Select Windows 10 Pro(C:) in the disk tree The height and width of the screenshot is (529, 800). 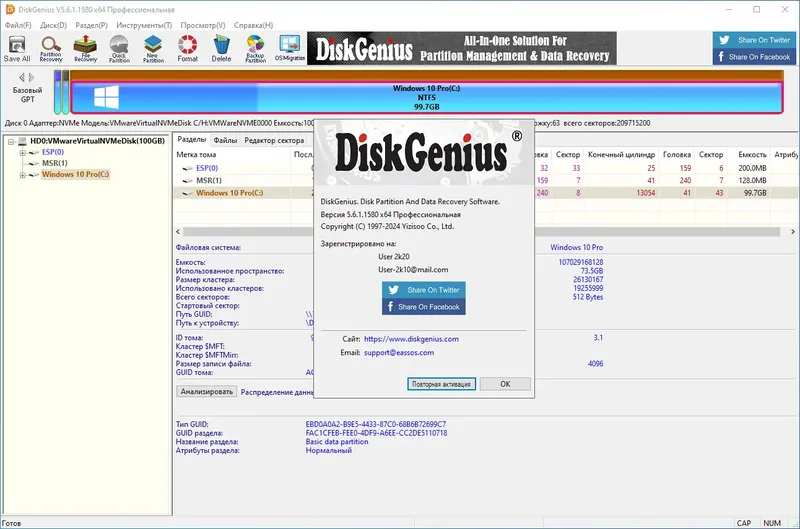tap(76, 174)
